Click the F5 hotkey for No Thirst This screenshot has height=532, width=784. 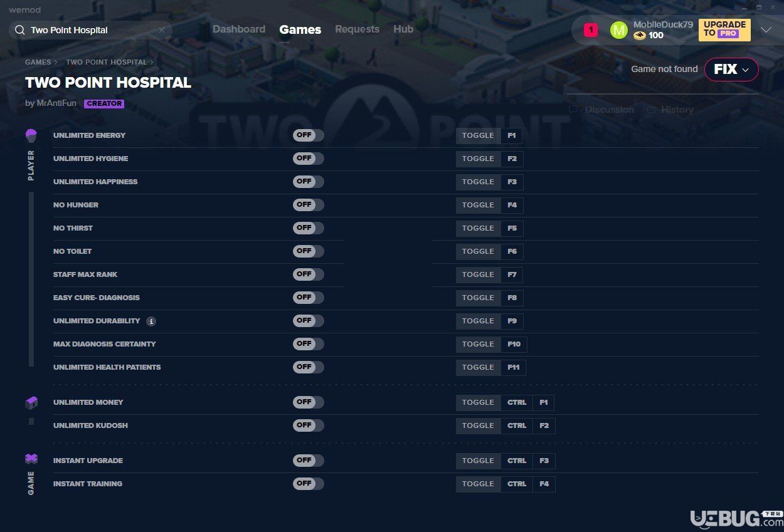pos(512,228)
